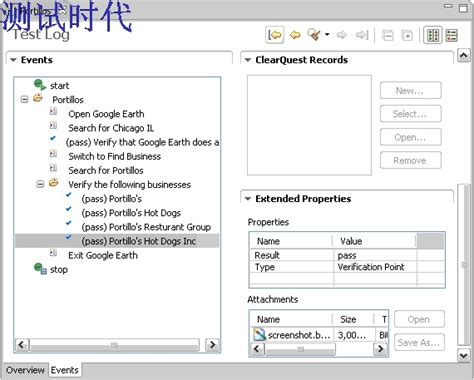Click icon beside Open Google Earth
Image resolution: width=474 pixels, height=380 pixels.
53,112
